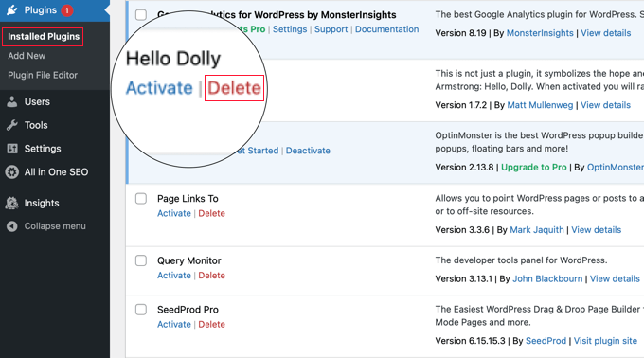View details for MonsterInsights plugin

coord(605,33)
